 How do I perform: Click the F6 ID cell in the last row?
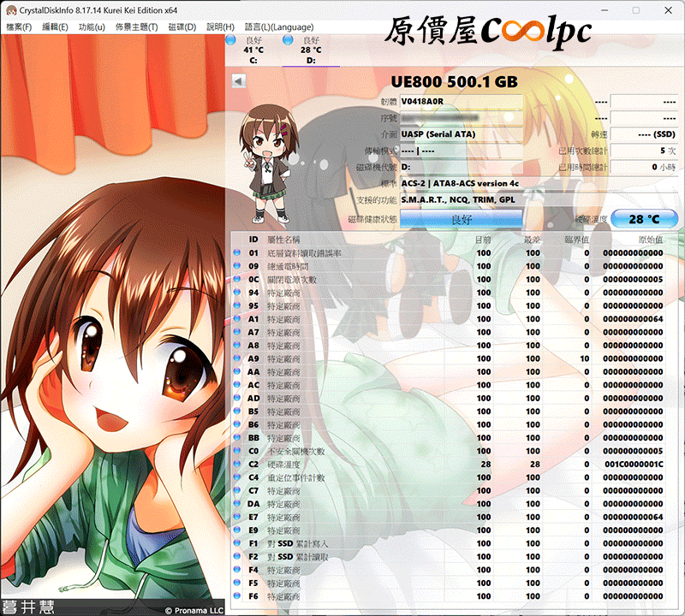[x=253, y=596]
